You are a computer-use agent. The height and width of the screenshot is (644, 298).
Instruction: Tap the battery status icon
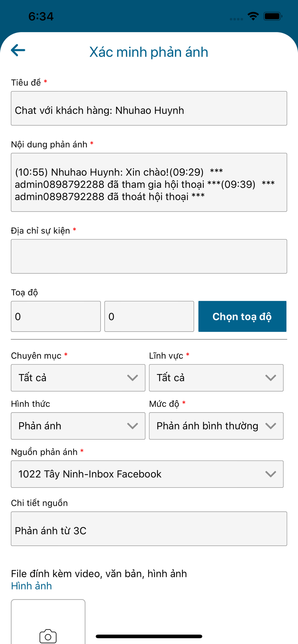(273, 16)
